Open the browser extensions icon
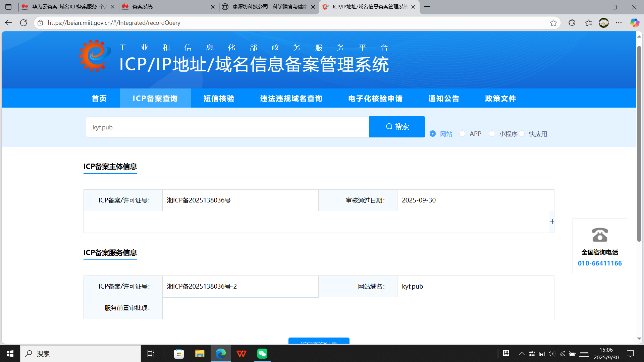 (572, 23)
